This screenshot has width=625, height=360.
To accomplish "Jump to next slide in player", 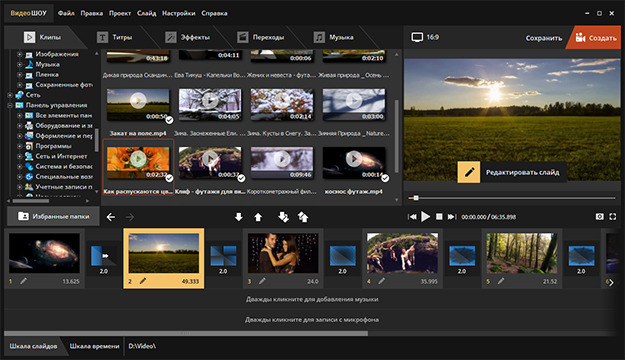I will click(x=452, y=216).
